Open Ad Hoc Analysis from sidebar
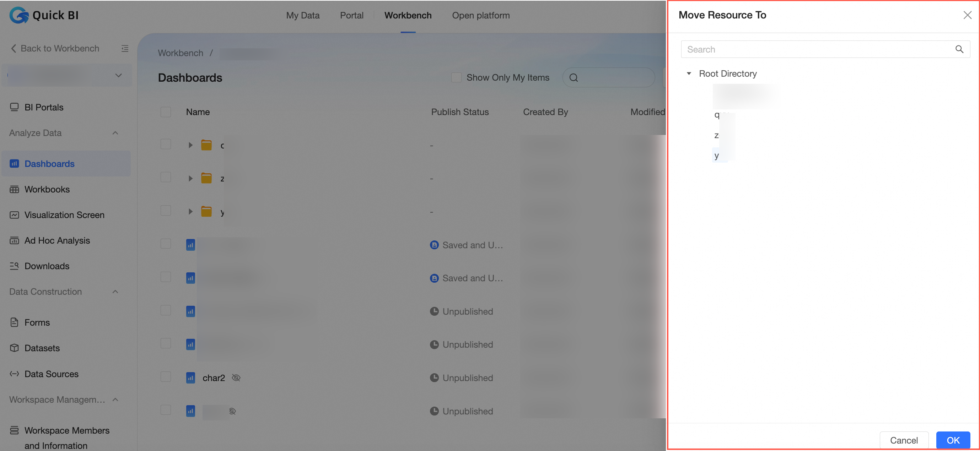The width and height of the screenshot is (980, 451). pos(57,240)
